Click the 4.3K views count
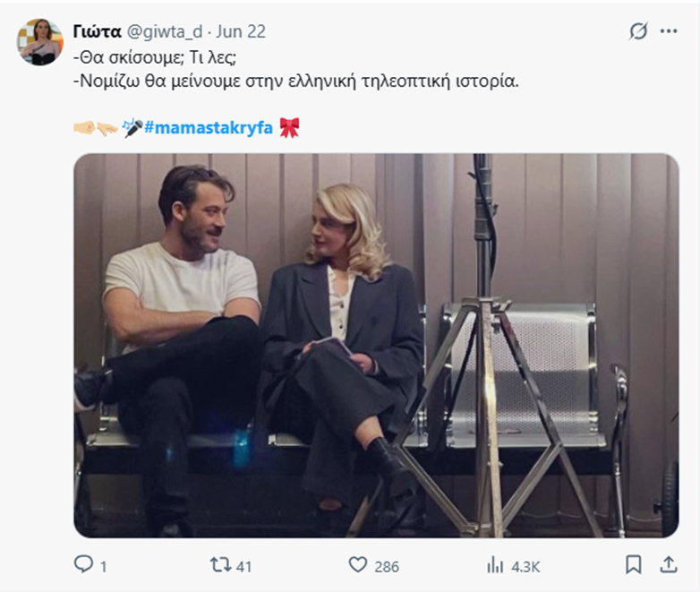Screen dimensions: 700x592 click(525, 566)
